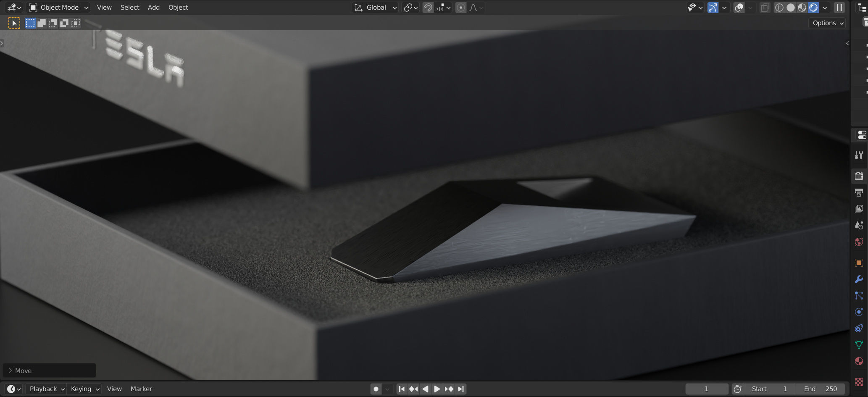
Task: Open the Particles properties tab
Action: pos(859,295)
